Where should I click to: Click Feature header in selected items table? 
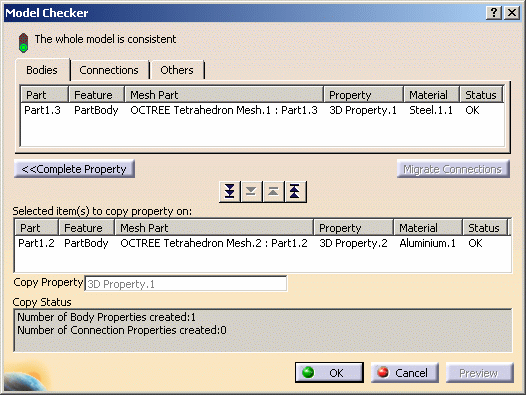click(x=87, y=228)
